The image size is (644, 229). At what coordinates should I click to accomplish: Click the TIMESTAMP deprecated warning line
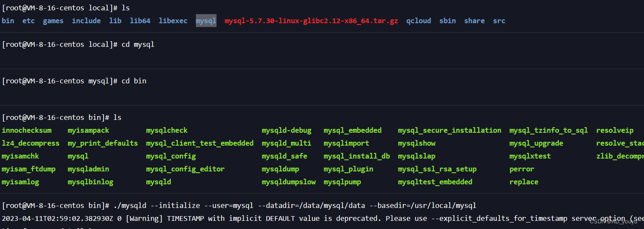click(x=323, y=218)
